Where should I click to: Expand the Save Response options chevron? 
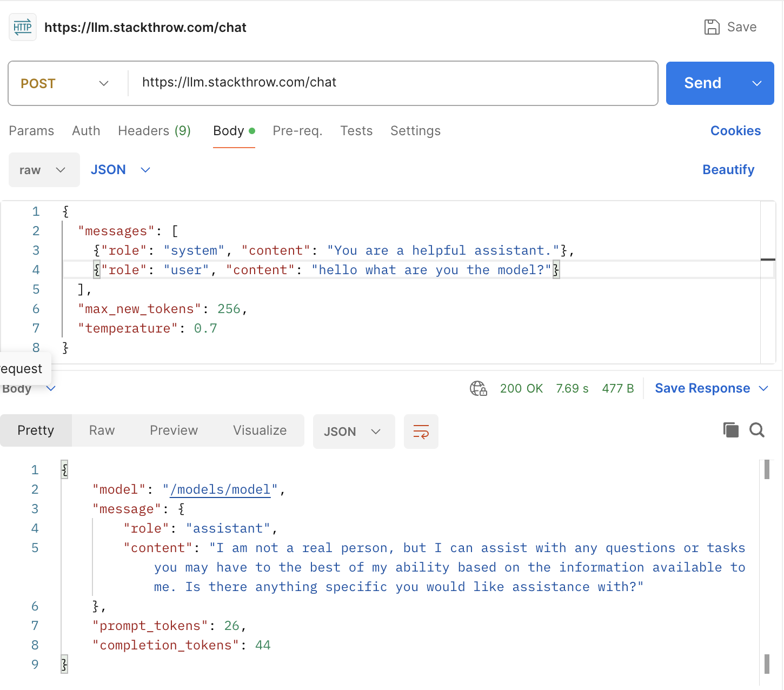tap(764, 388)
